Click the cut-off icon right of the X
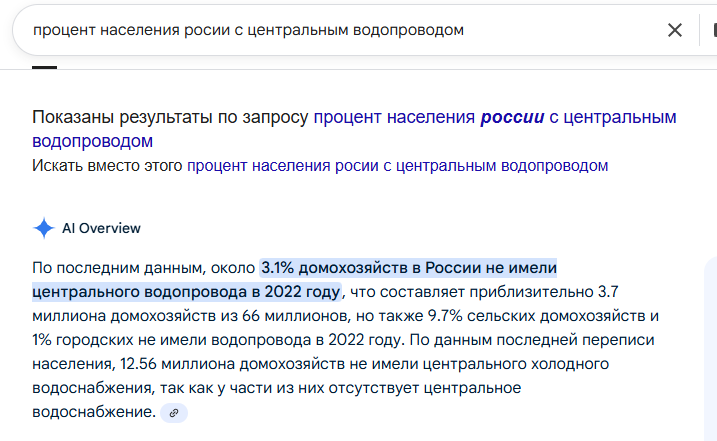 tap(712, 30)
